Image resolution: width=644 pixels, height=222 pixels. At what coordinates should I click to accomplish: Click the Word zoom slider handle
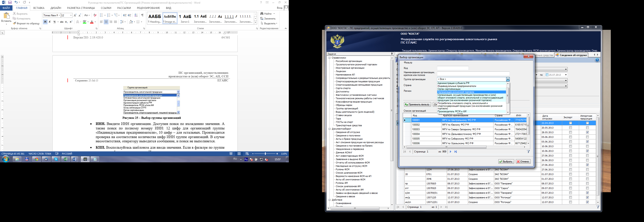pos(265,154)
